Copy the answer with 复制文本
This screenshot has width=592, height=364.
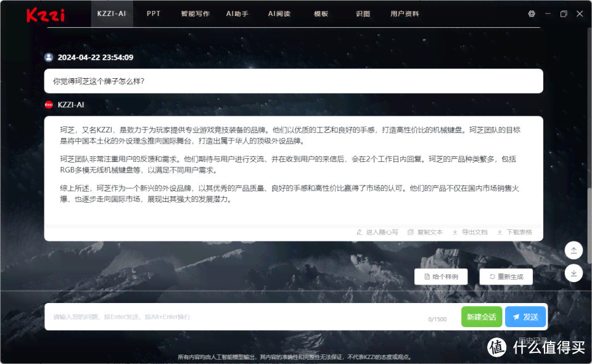[x=425, y=232]
